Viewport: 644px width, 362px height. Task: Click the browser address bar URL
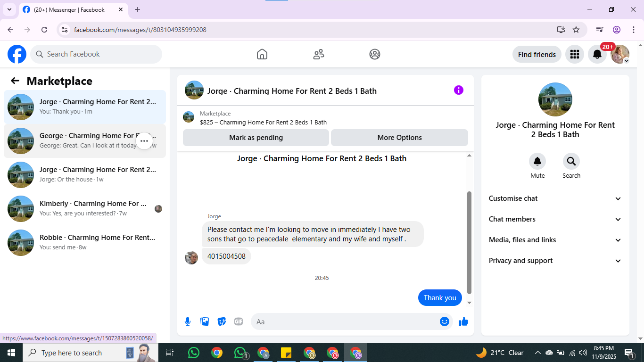click(x=140, y=30)
